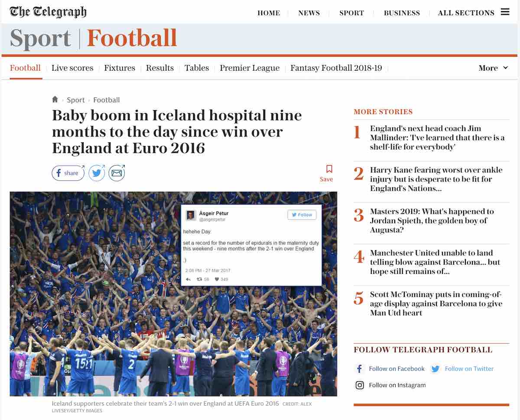Click Follow on Twitter link
520x420 pixels.
click(x=469, y=369)
